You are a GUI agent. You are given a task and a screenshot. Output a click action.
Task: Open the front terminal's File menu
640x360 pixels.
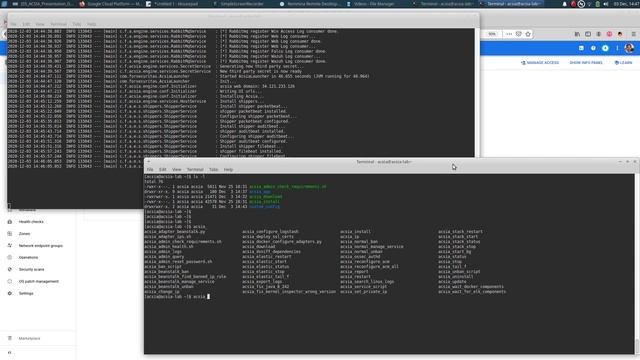(150, 169)
